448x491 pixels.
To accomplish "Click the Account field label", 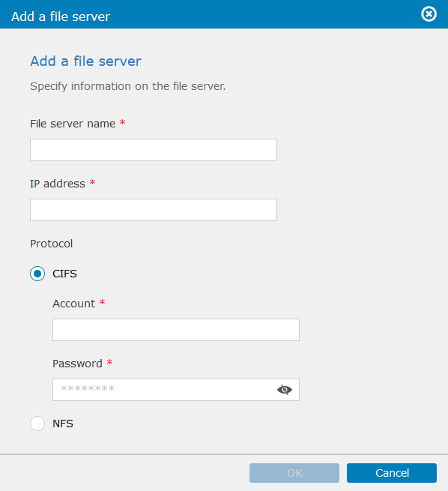I will (x=74, y=304).
